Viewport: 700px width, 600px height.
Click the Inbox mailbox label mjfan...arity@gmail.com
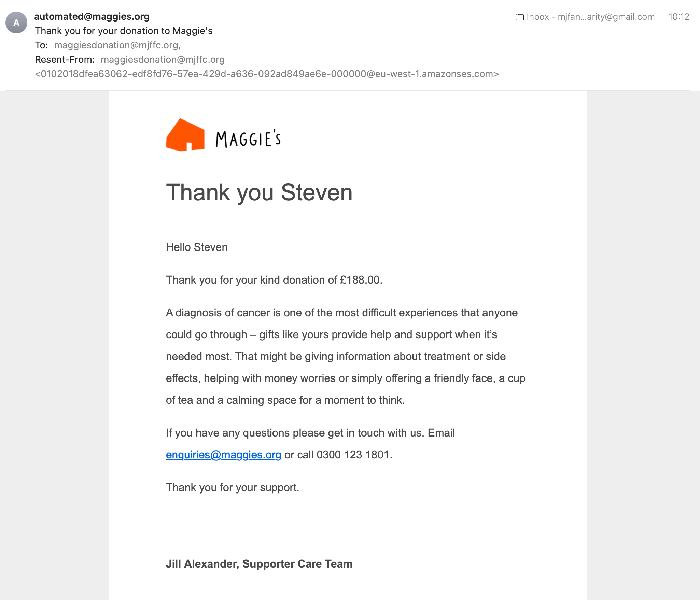(x=590, y=17)
